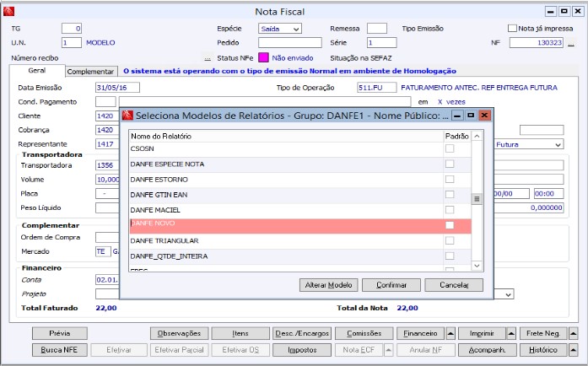Switch to the Complementar tab
The width and height of the screenshot is (588, 366).
point(90,71)
